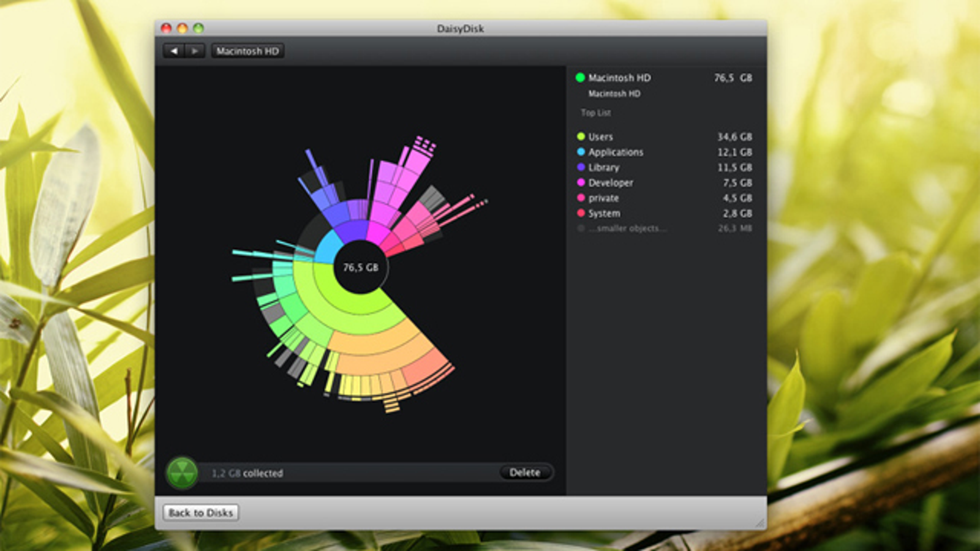Open the Library folder entry

(x=665, y=167)
